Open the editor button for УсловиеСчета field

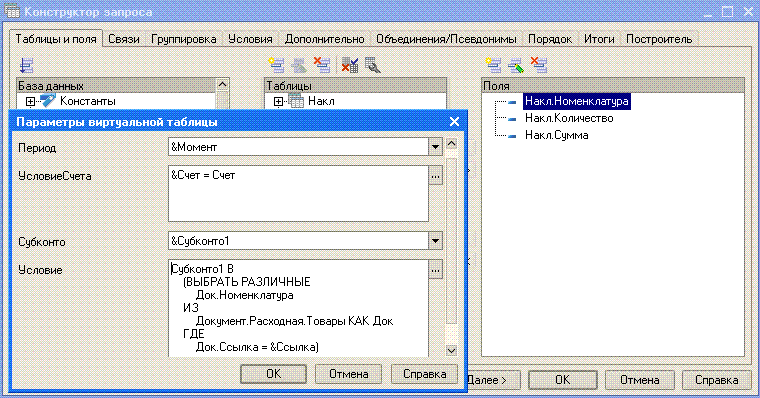435,175
